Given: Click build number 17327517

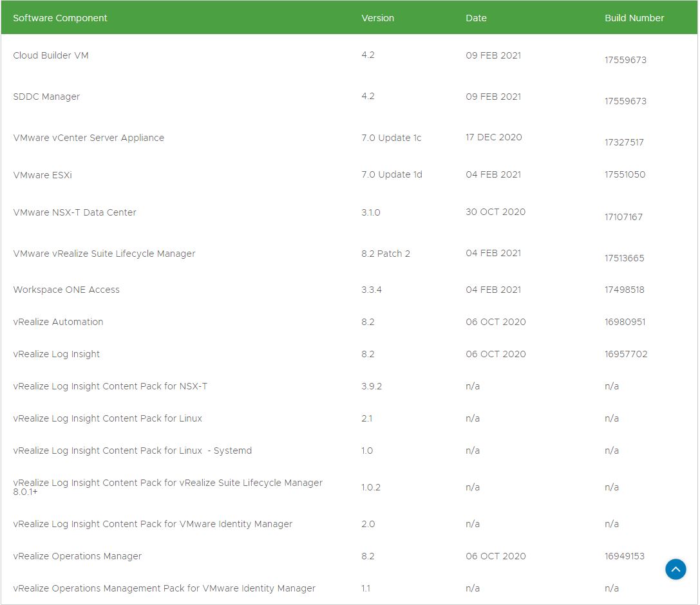Looking at the screenshot, I should point(624,142).
